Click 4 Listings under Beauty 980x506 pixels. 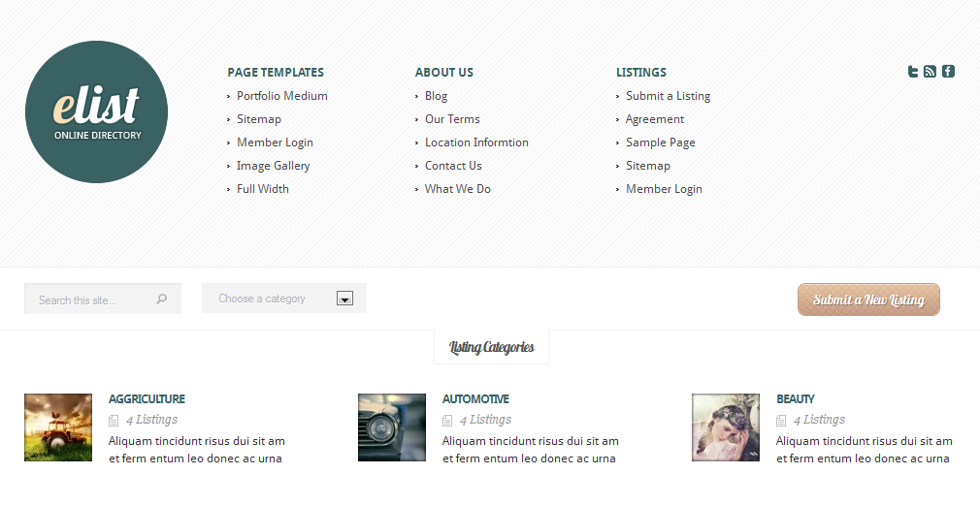(x=819, y=420)
